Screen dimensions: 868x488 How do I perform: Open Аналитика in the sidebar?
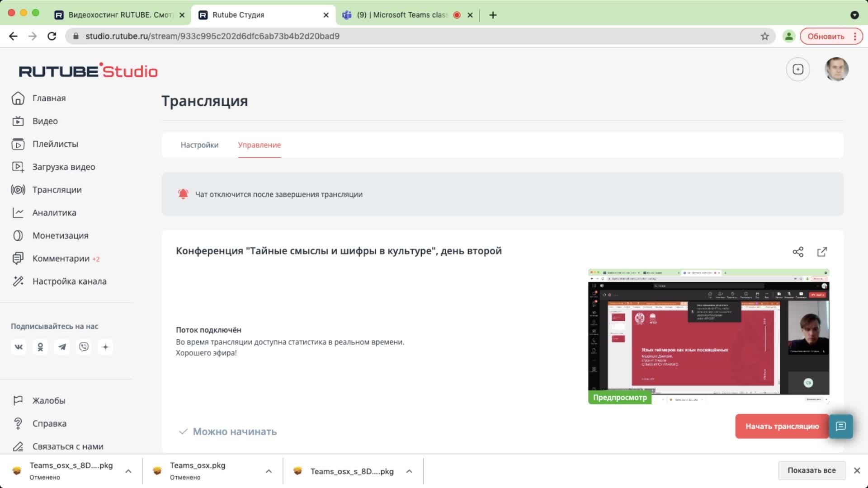pyautogui.click(x=54, y=213)
